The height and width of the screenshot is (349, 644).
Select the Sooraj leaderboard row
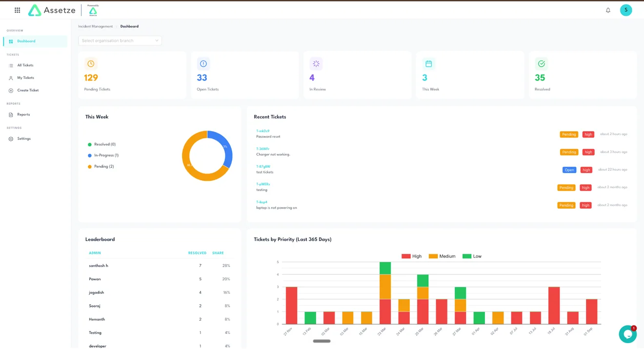(160, 306)
